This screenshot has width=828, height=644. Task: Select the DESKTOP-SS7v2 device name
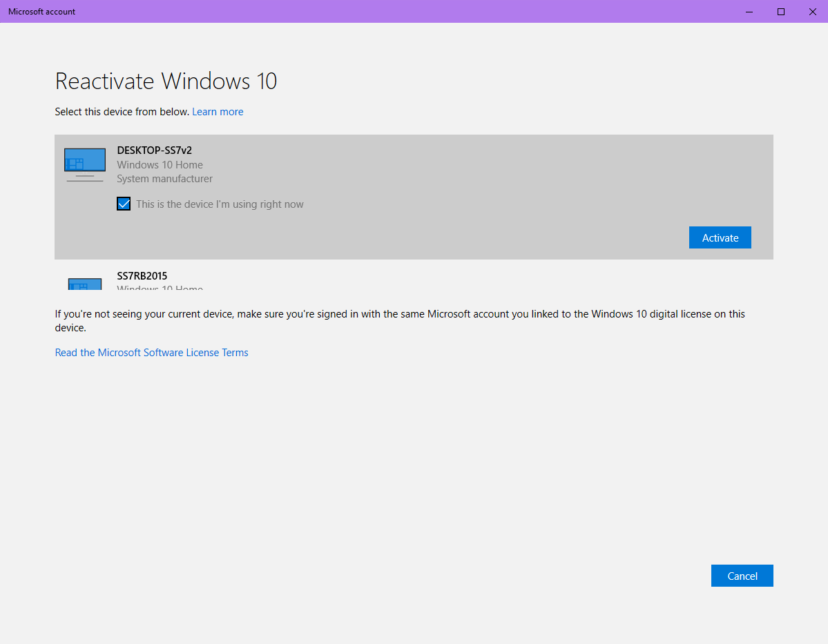pos(155,150)
